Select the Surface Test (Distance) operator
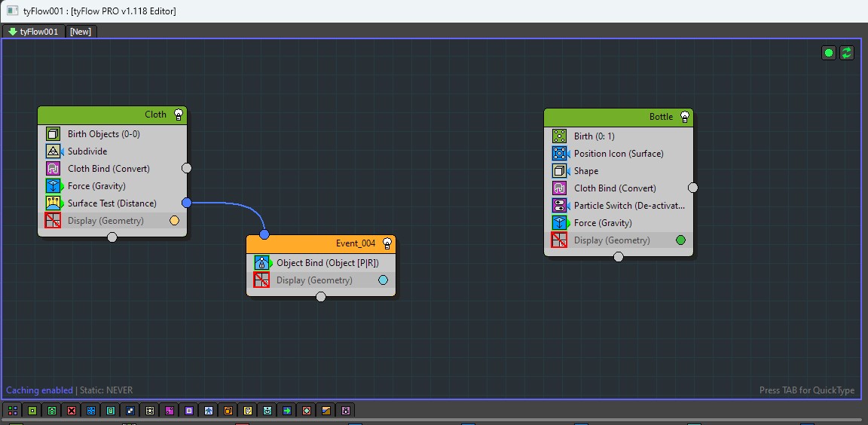The width and height of the screenshot is (868, 425). pos(112,203)
